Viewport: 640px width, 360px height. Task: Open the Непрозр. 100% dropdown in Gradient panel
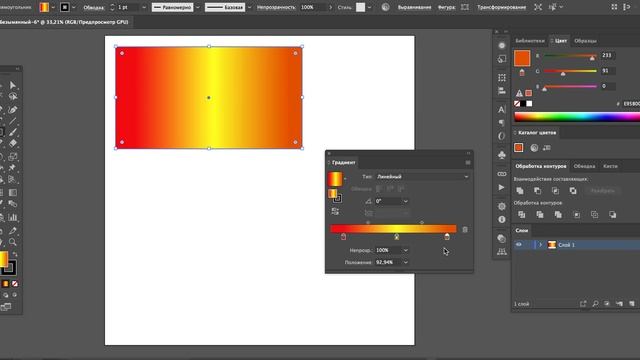[405, 250]
